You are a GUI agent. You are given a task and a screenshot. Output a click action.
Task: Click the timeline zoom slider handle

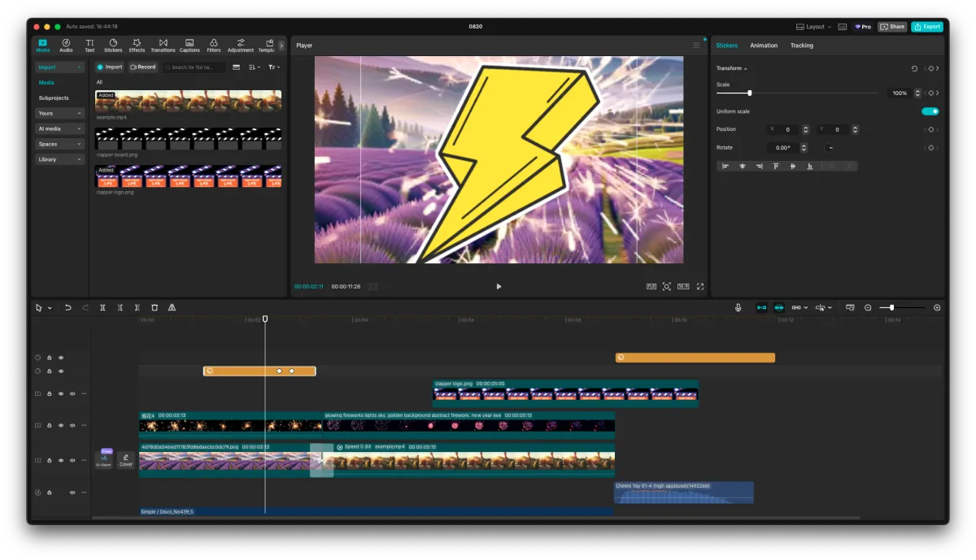coord(892,308)
